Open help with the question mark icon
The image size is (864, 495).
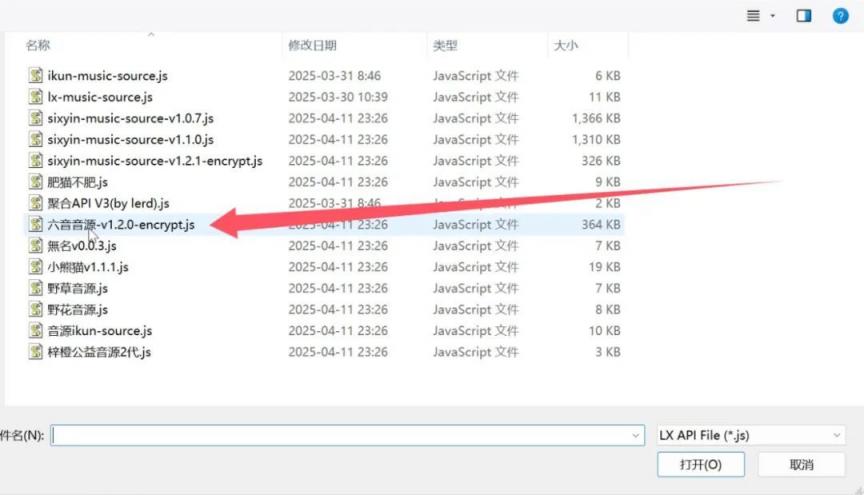click(841, 16)
